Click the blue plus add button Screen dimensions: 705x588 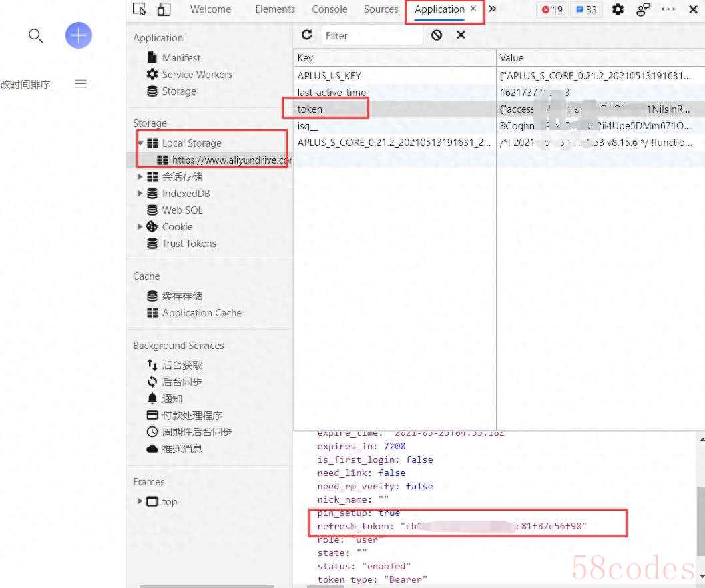pos(79,35)
